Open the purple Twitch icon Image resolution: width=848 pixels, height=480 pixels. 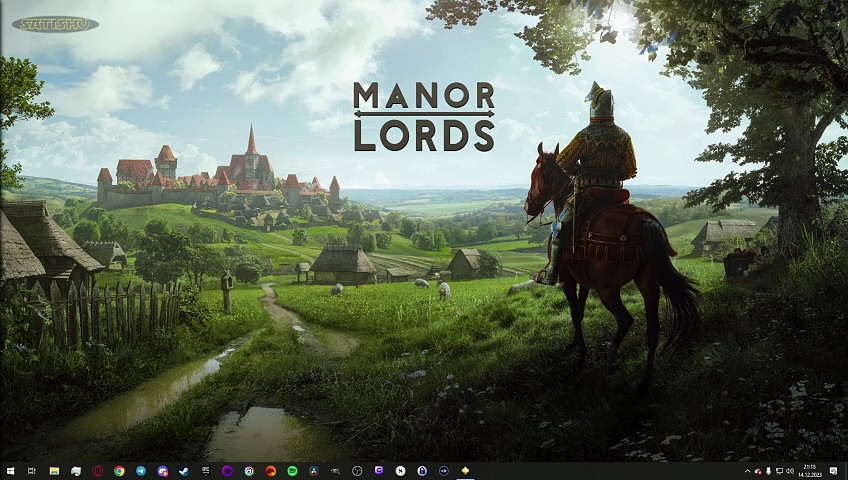[379, 471]
